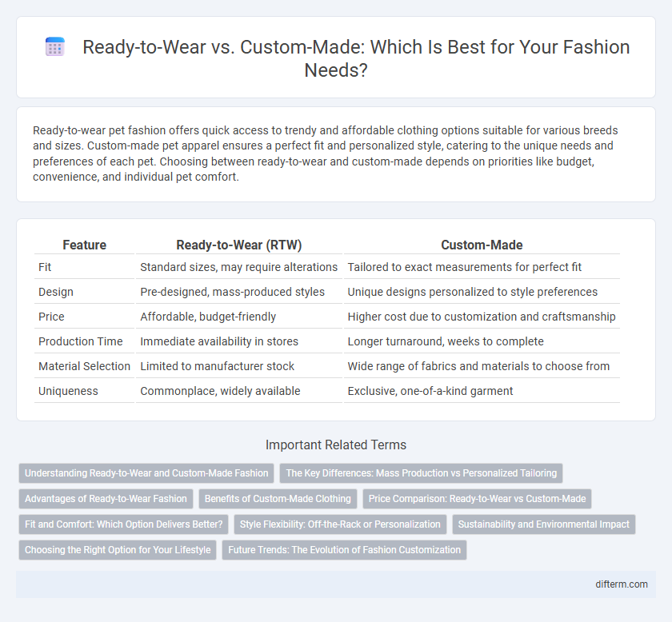Click 'Higher cost due to customization and craftsmanship' cell

(482, 317)
